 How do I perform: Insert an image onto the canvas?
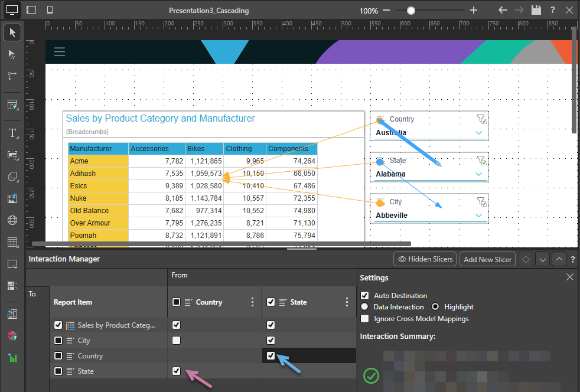click(12, 198)
